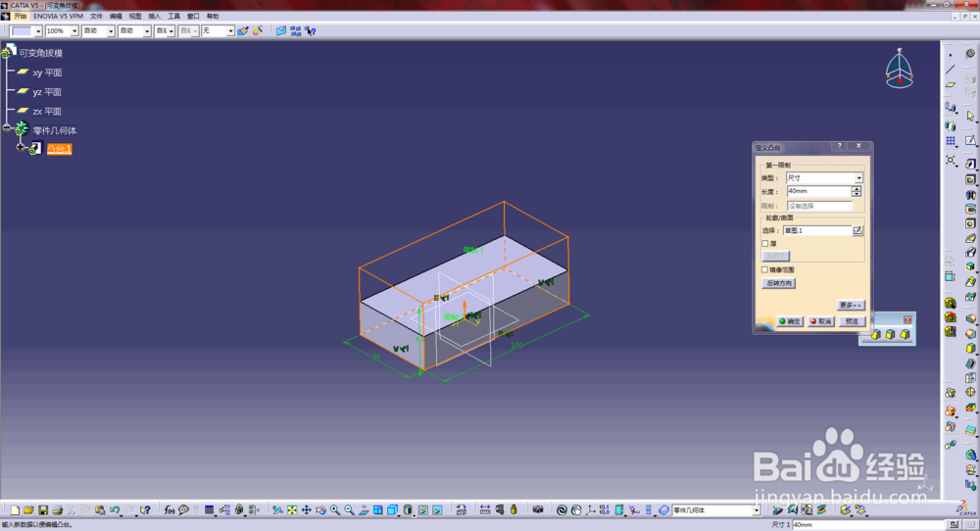This screenshot has width=980, height=531.
Task: Select the highlighted 凸台.1 tree item
Action: [60, 149]
